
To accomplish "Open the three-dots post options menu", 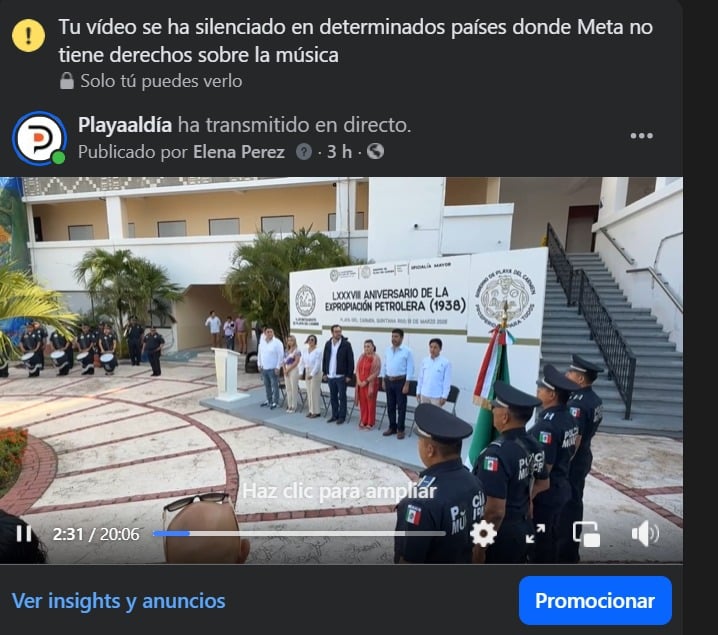I will (641, 136).
